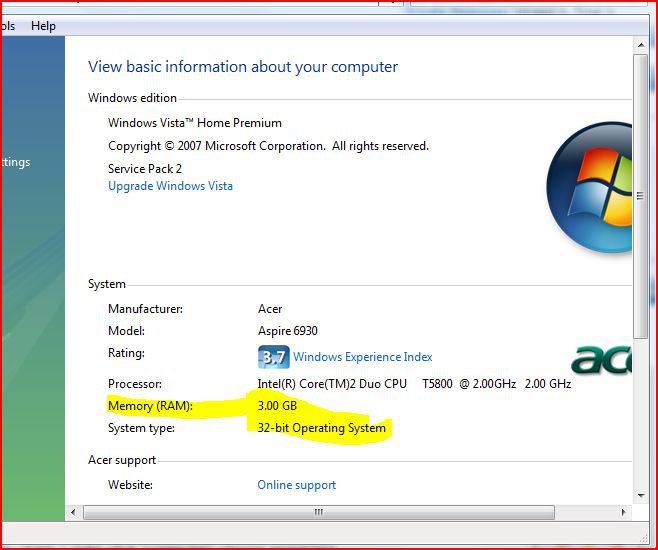
Task: Click the 'Processor:' label
Action: pos(135,384)
